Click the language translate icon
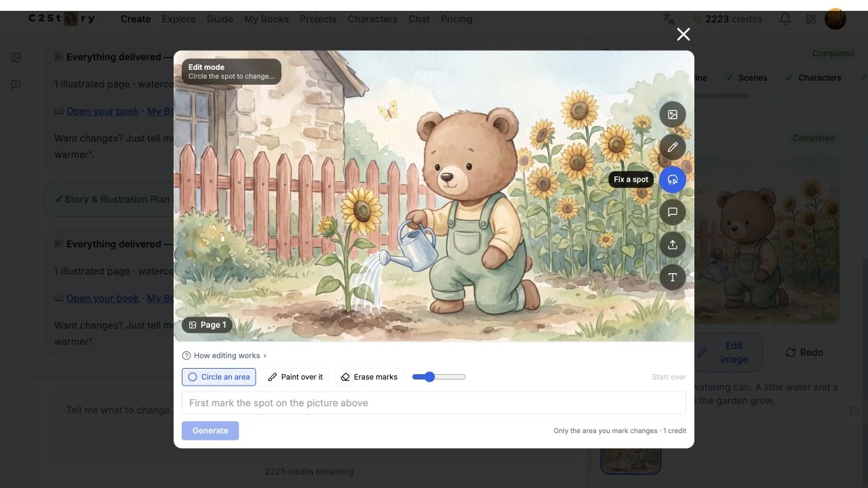The width and height of the screenshot is (868, 488). pos(669,19)
